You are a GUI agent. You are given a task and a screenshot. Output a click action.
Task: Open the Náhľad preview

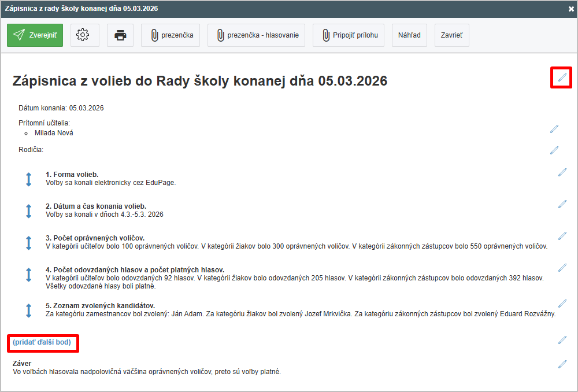409,35
